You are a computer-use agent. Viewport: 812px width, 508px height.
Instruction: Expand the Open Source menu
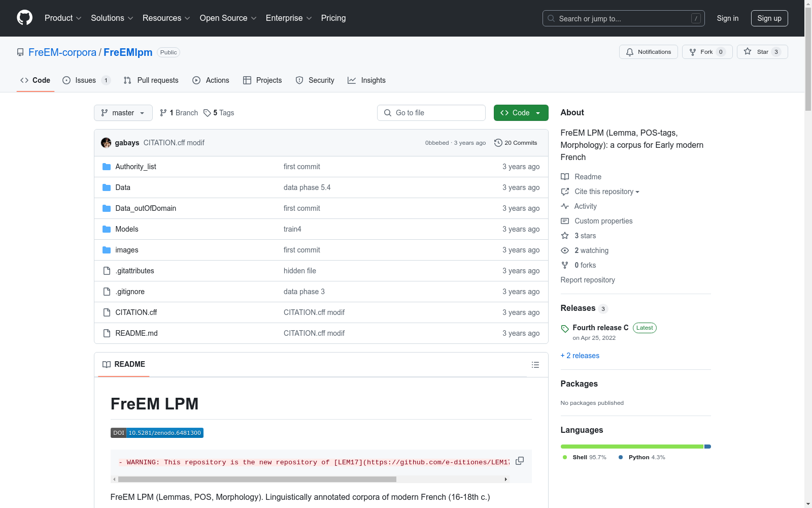[228, 18]
